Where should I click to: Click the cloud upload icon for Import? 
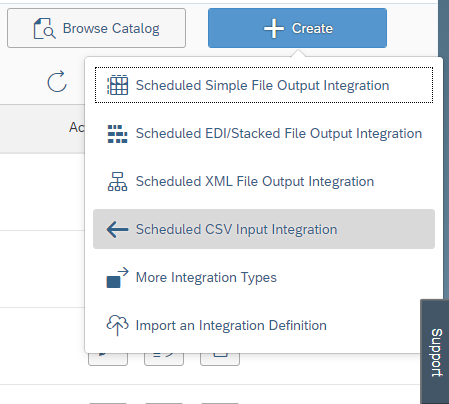point(117,325)
